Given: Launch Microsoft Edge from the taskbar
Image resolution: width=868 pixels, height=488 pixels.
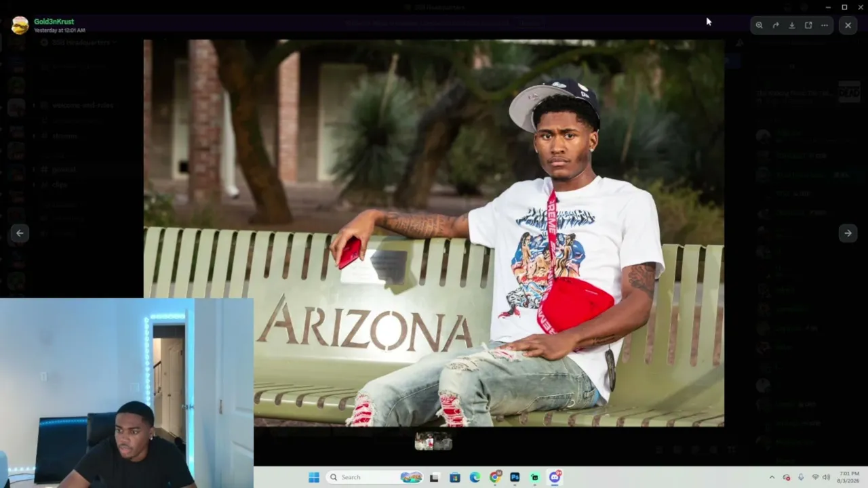Looking at the screenshot, I should 475,477.
